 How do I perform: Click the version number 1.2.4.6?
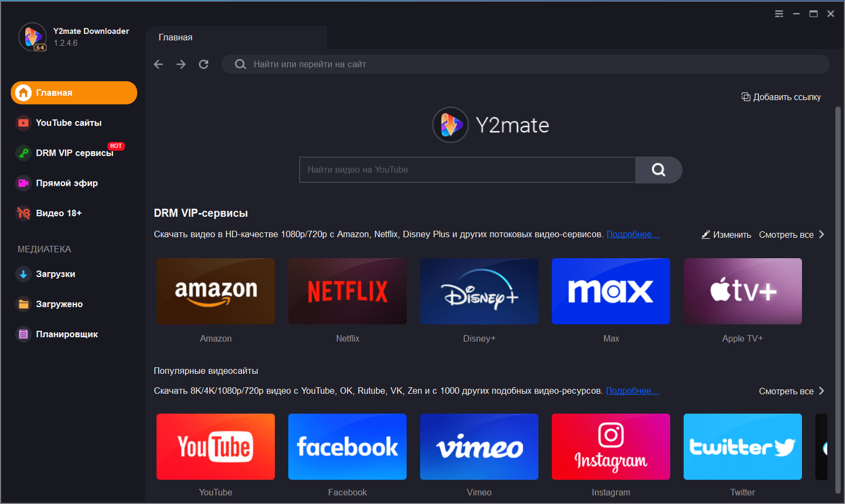point(66,43)
